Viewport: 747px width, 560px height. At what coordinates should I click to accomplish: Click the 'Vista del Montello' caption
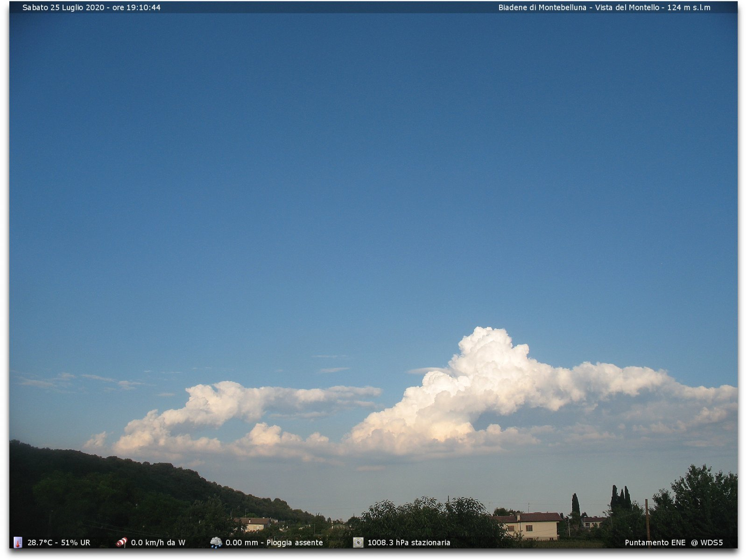(x=627, y=7)
